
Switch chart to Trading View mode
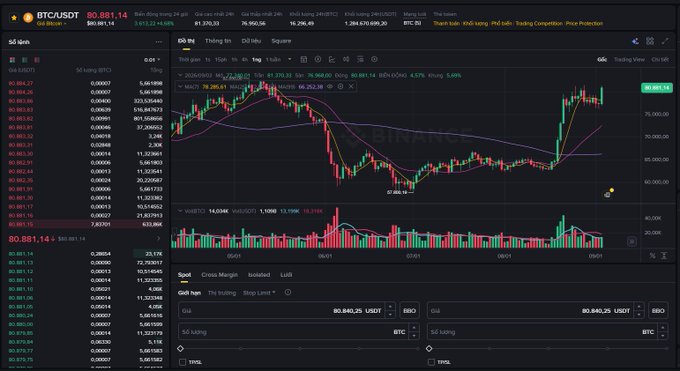click(x=629, y=59)
